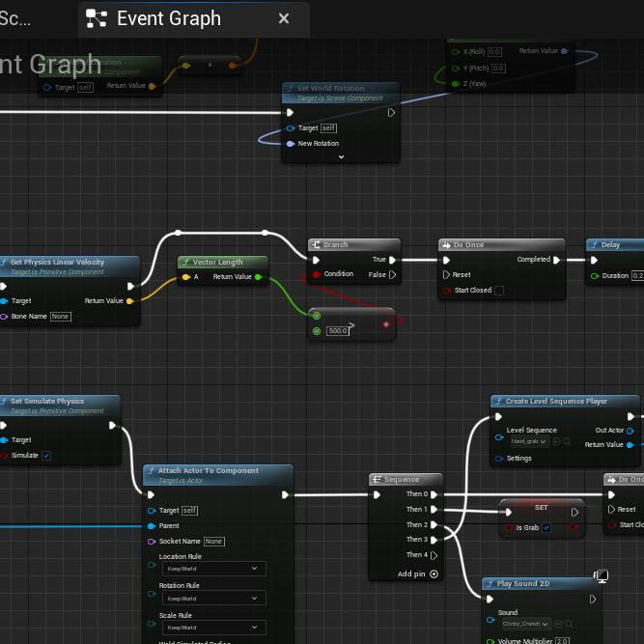Screen dimensions: 644x644
Task: Toggle the Start Closed checkbox
Action: coord(499,291)
